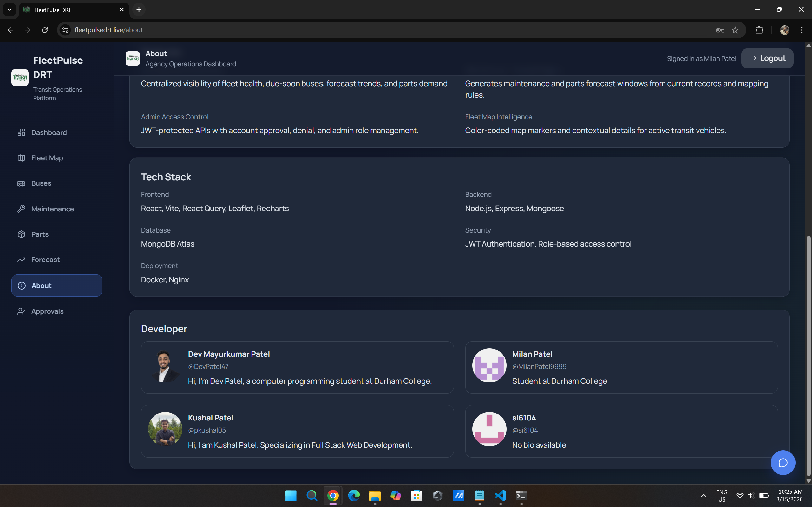Select the About menu item in sidebar
This screenshot has width=812, height=507.
click(x=57, y=286)
